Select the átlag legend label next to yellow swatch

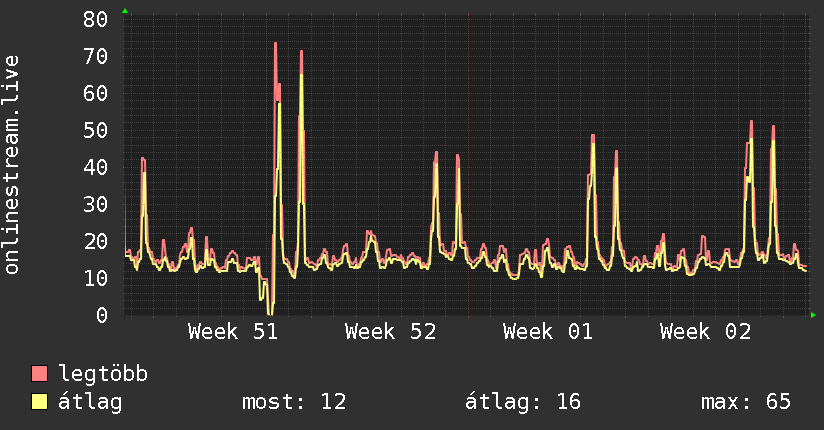coord(90,402)
